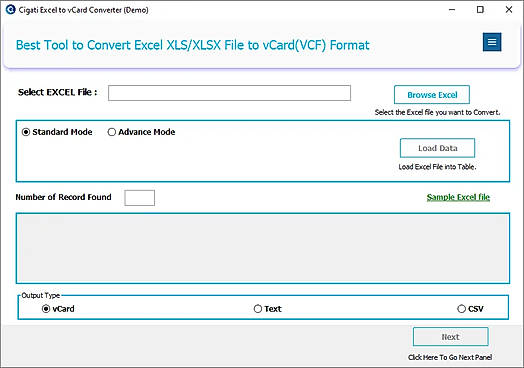Click the empty data table area
Image resolution: width=524 pixels, height=368 pixels.
point(263,248)
